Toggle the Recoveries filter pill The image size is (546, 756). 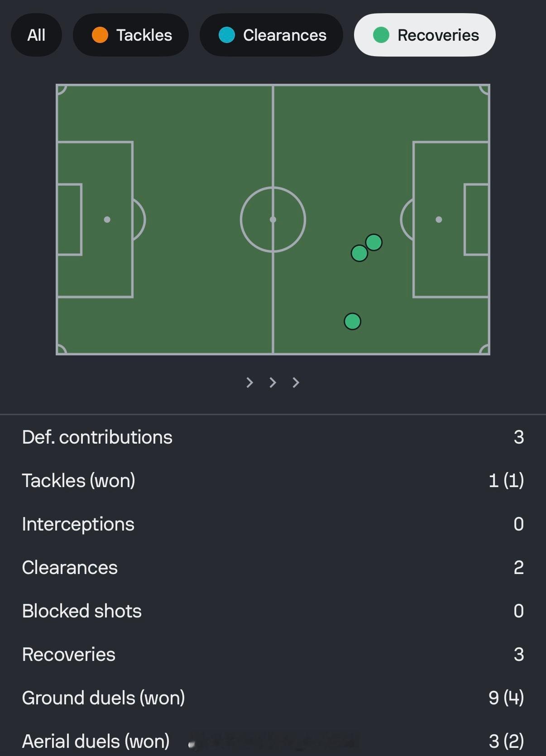point(425,35)
